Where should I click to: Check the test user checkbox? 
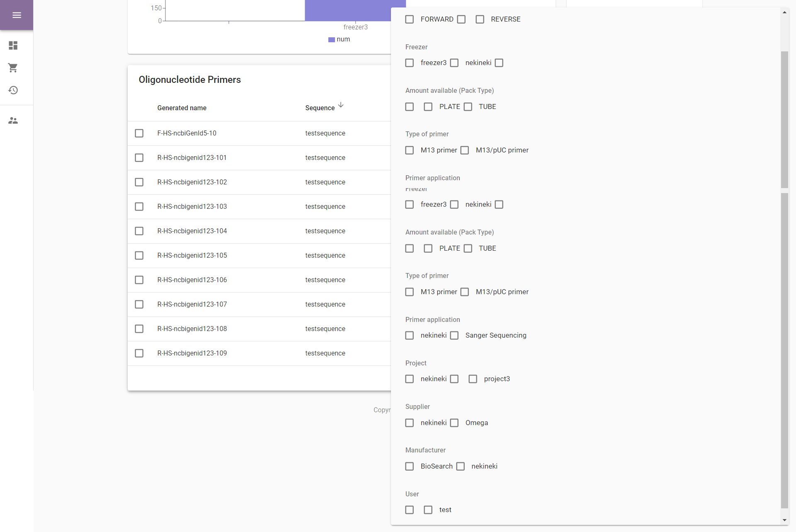(428, 510)
